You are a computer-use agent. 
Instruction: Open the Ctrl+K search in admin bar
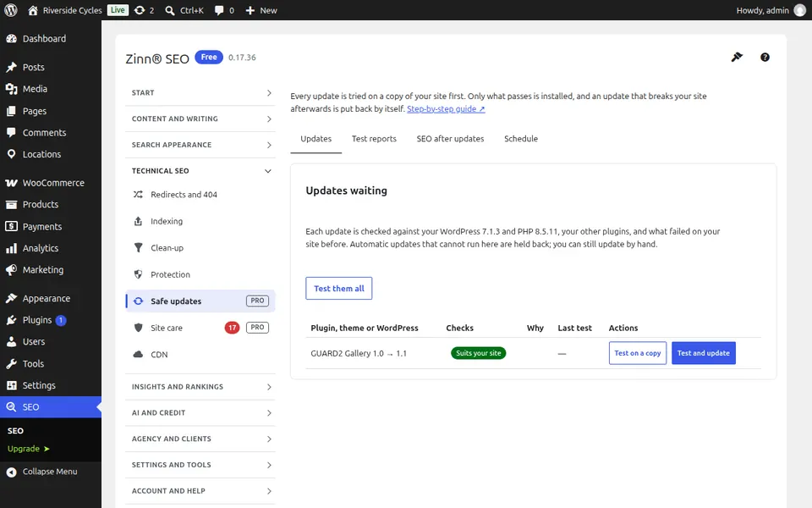pyautogui.click(x=184, y=10)
